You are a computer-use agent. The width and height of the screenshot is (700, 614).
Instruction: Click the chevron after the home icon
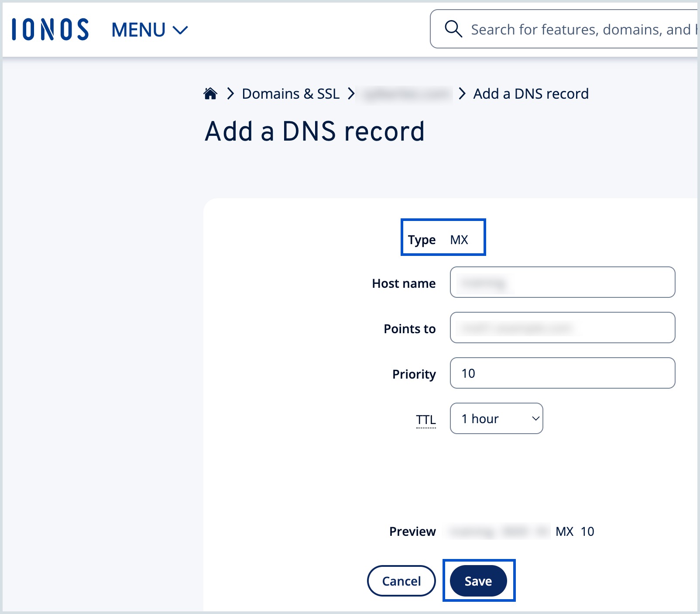pyautogui.click(x=230, y=94)
